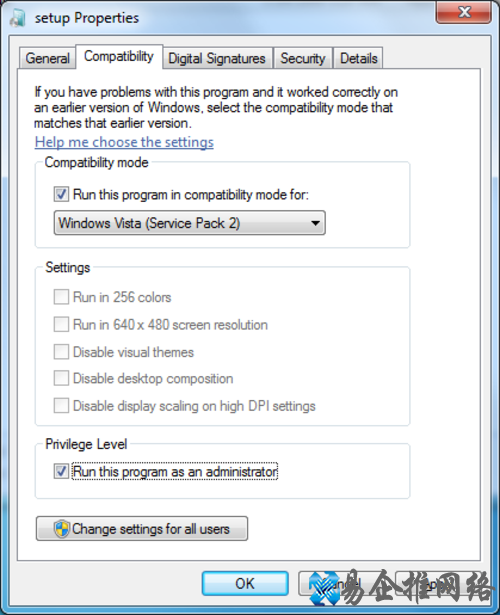Viewport: 500px width, 615px height.
Task: Select the Details tab
Action: [358, 58]
